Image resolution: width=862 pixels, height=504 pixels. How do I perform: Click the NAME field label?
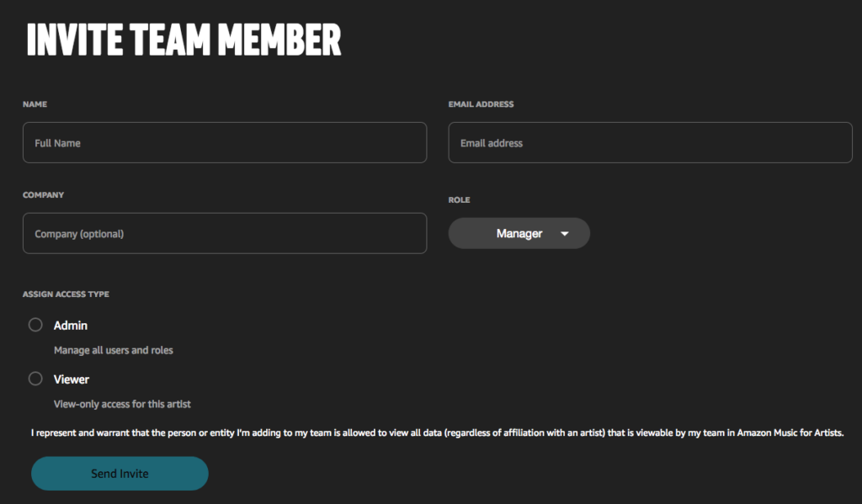[35, 103]
